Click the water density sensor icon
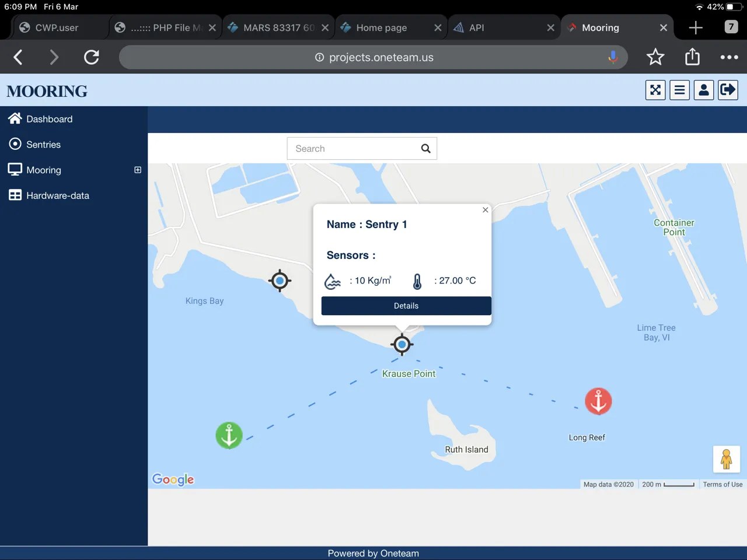 [x=333, y=282]
